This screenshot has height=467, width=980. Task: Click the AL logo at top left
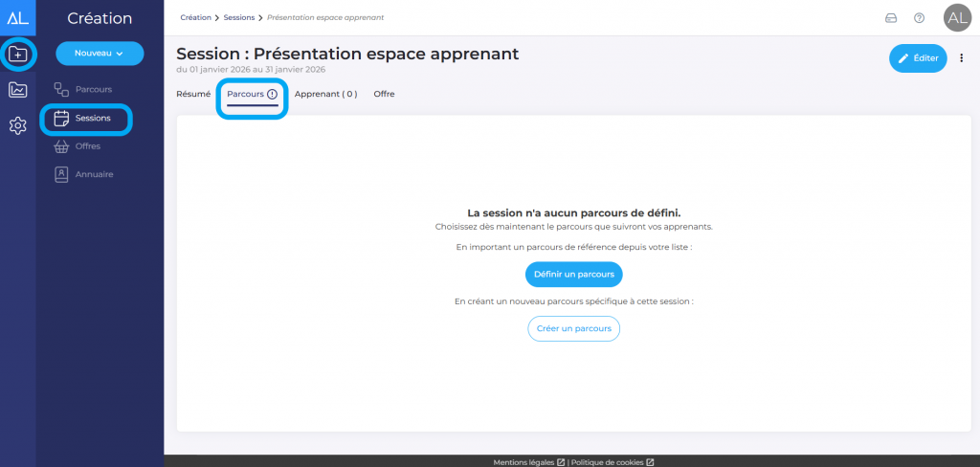(x=17, y=17)
